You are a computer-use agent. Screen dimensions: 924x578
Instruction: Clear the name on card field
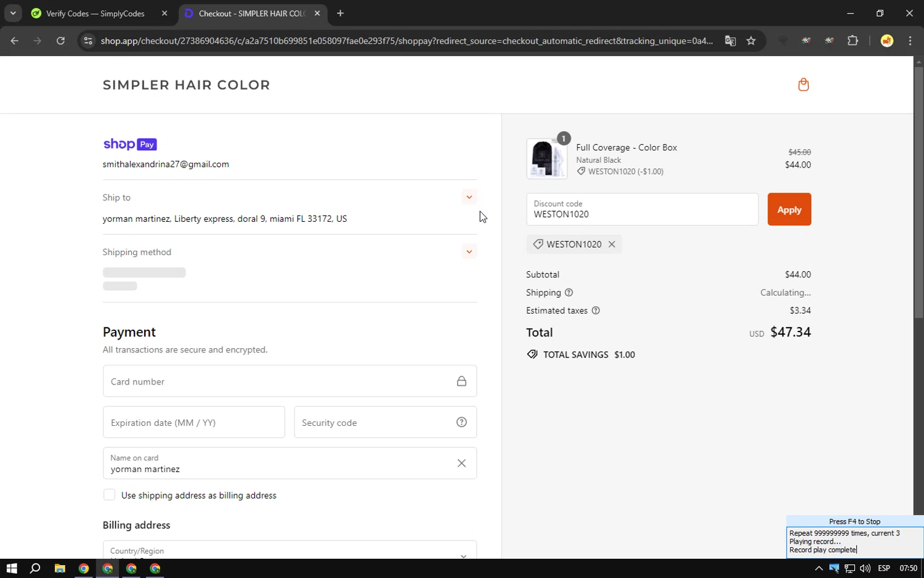(461, 463)
